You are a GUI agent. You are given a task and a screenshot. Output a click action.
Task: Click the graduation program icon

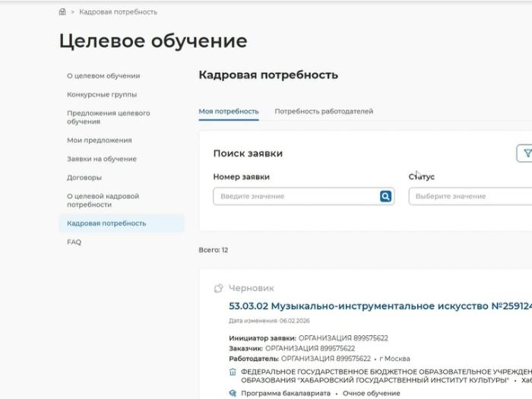(233, 393)
